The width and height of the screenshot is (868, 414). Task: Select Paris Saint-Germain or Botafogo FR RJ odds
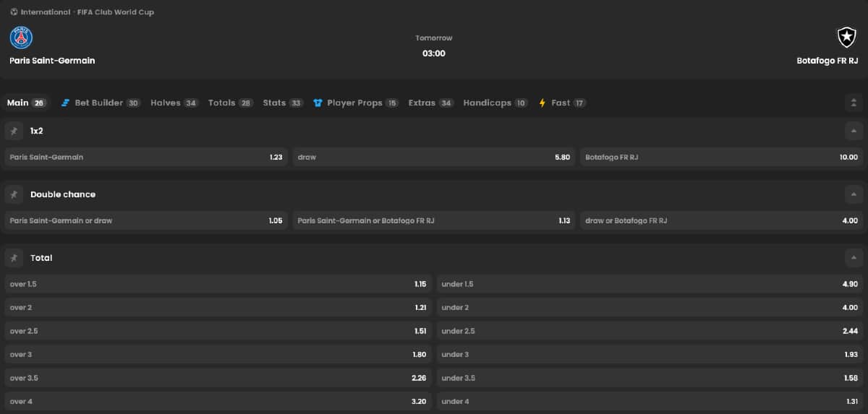pyautogui.click(x=434, y=220)
